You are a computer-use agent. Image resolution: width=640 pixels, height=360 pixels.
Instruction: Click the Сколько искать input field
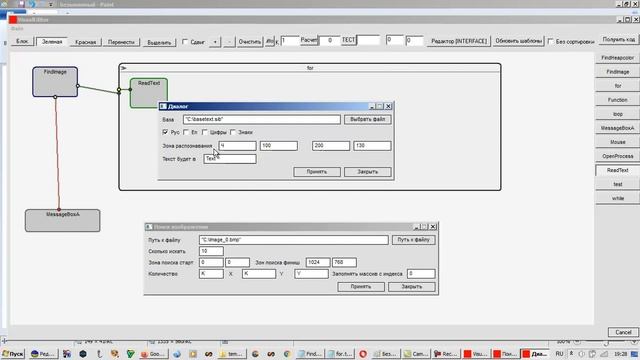tap(211, 251)
